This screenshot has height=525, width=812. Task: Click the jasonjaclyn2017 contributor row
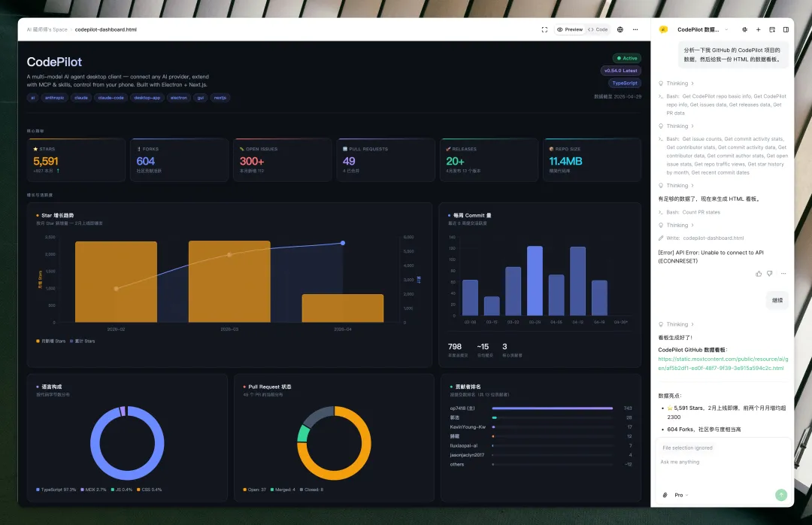(x=541, y=455)
